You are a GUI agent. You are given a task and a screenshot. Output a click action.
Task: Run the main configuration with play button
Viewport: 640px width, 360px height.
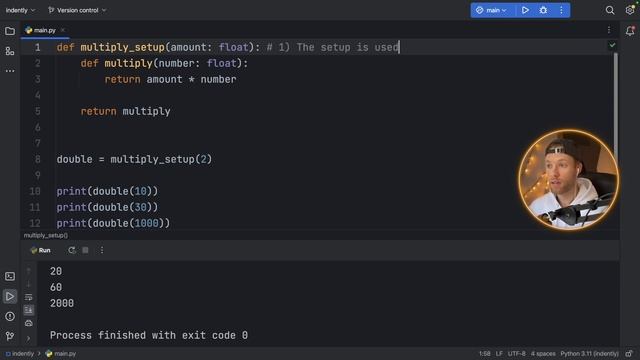point(525,10)
